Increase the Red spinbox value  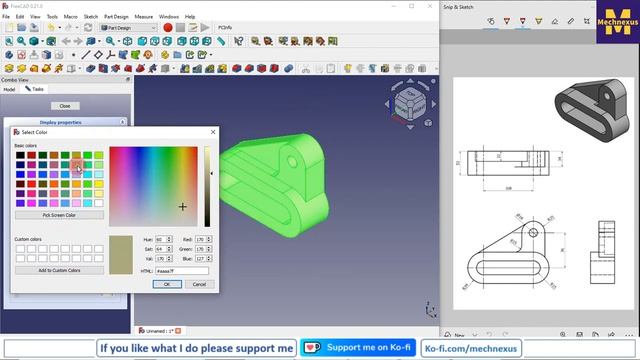pos(209,238)
